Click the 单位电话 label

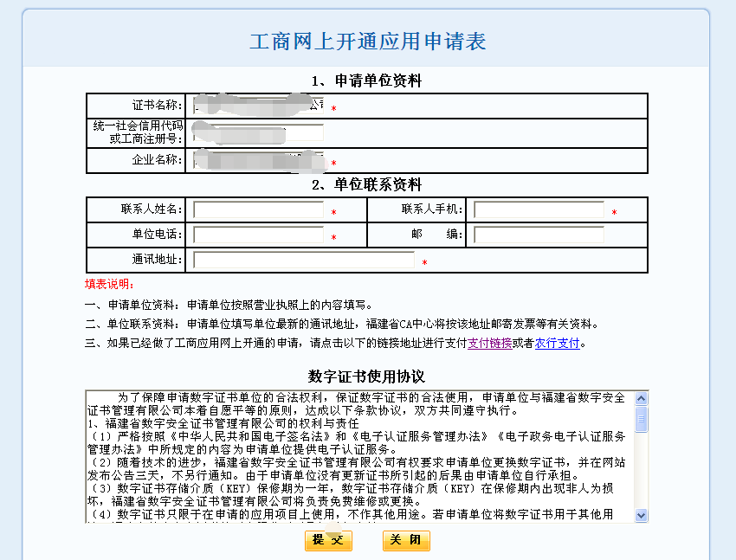click(x=157, y=234)
